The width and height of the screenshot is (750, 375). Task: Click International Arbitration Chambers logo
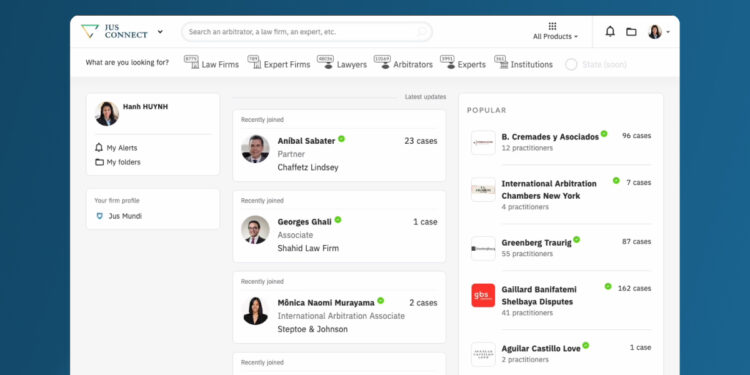(483, 190)
